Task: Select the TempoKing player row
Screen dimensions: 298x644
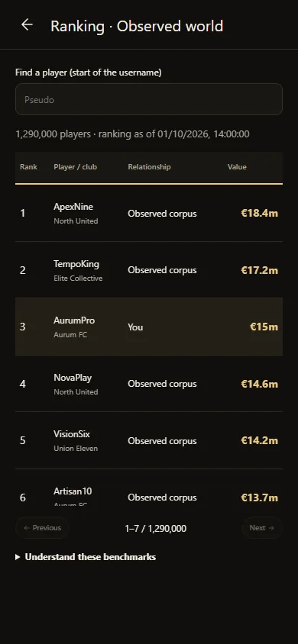Action: (x=149, y=270)
